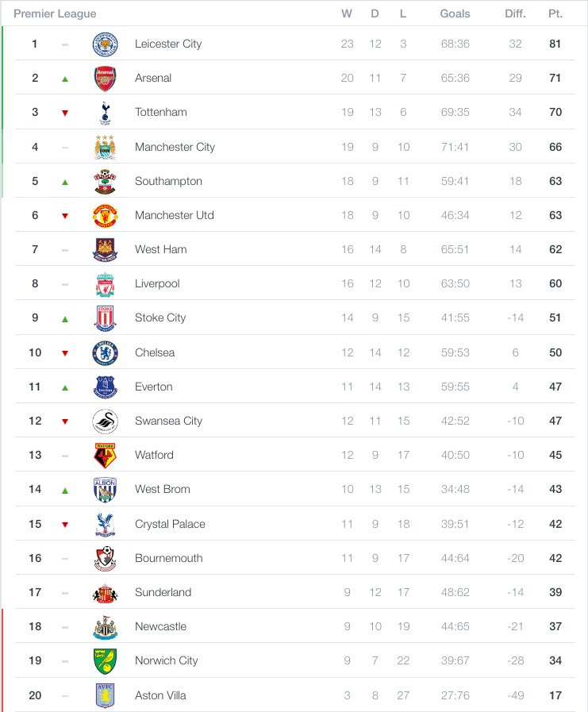The image size is (588, 712).
Task: Open the Tottenham cockerel badge
Action: tap(105, 113)
